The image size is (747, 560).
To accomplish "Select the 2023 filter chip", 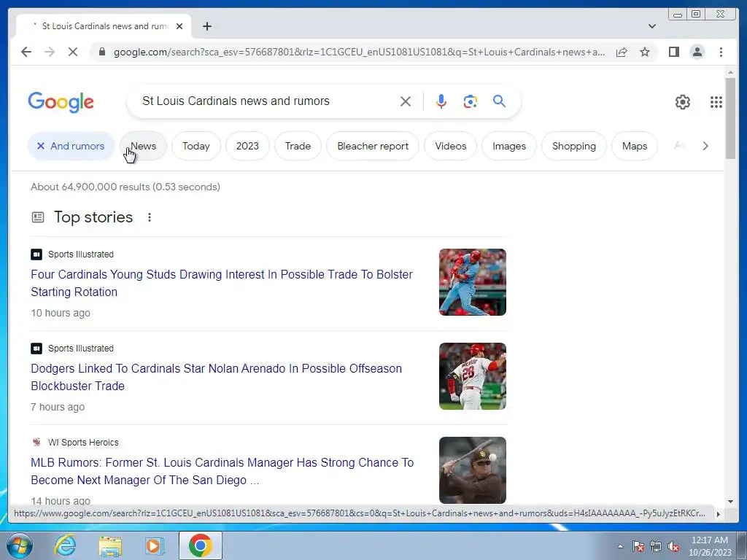I will tap(247, 146).
